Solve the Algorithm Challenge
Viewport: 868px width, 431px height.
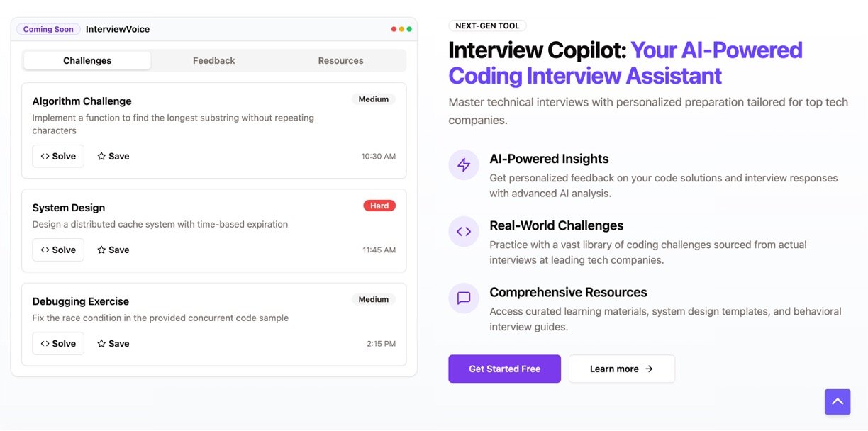coord(58,157)
